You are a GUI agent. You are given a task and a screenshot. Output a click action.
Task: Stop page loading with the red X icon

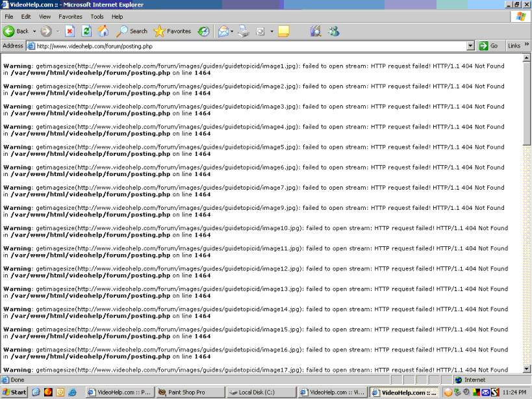70,32
